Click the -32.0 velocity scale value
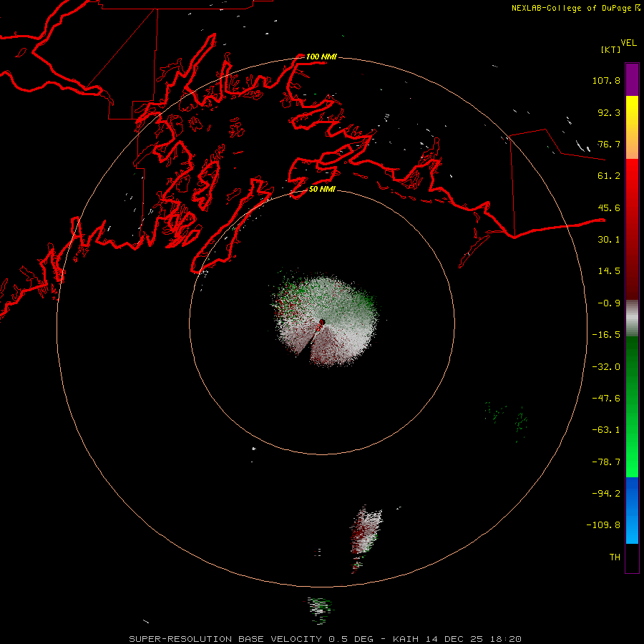Viewport: 644px width, 644px height. click(606, 367)
